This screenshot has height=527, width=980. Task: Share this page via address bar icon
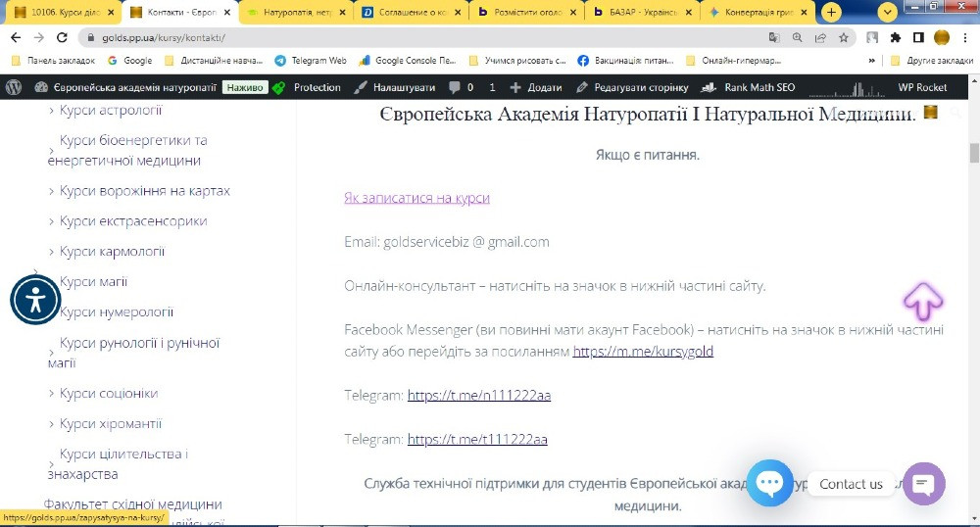point(820,37)
